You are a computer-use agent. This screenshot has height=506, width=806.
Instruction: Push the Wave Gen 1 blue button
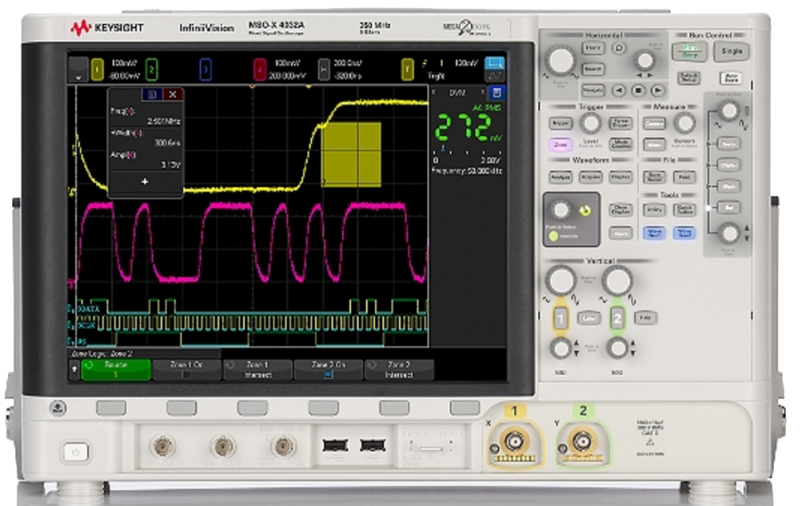pos(654,233)
